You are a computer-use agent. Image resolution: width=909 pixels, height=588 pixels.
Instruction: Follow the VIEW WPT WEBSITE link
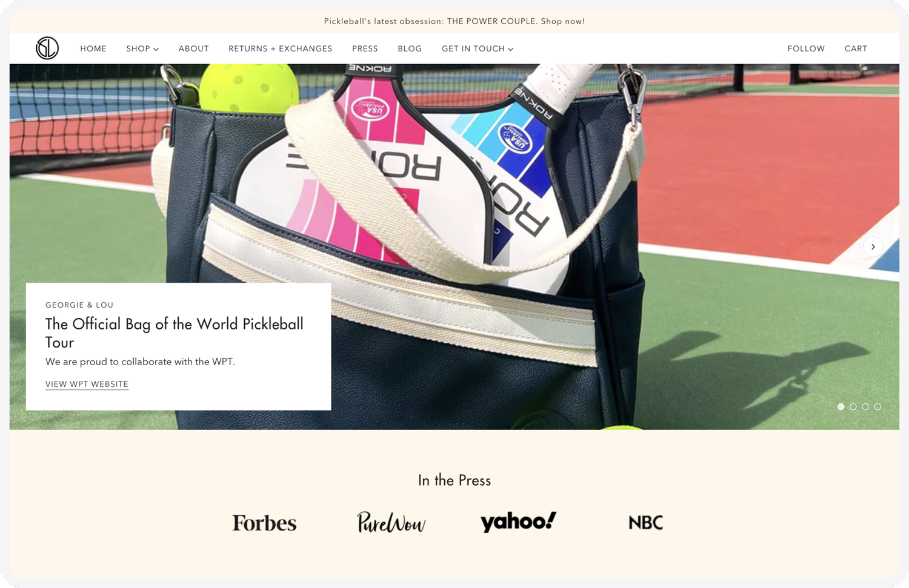(87, 384)
